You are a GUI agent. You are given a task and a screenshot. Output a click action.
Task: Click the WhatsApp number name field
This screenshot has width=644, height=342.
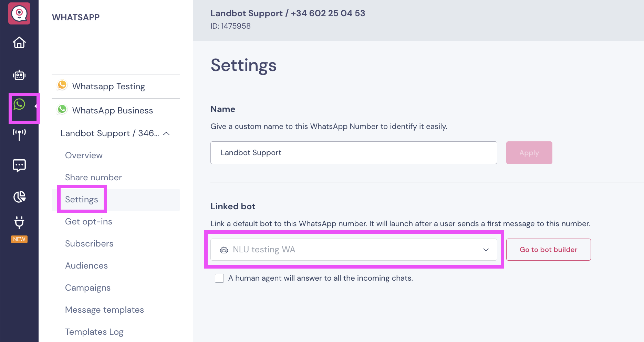pyautogui.click(x=354, y=153)
